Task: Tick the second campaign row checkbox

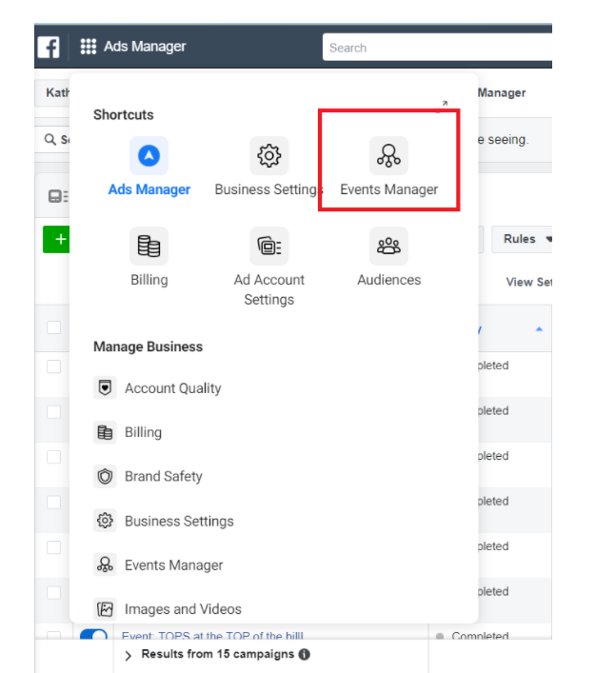Action: pyautogui.click(x=53, y=411)
